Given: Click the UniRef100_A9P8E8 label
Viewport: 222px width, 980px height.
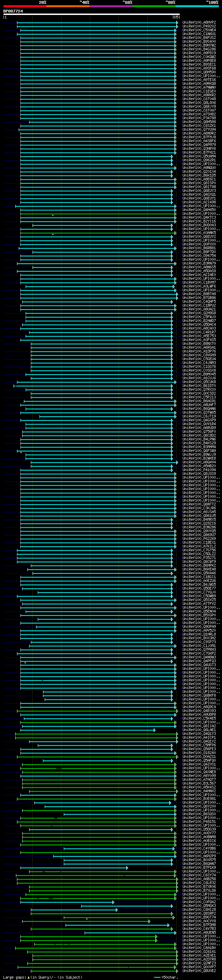Looking at the screenshot, I should click(x=199, y=60).
